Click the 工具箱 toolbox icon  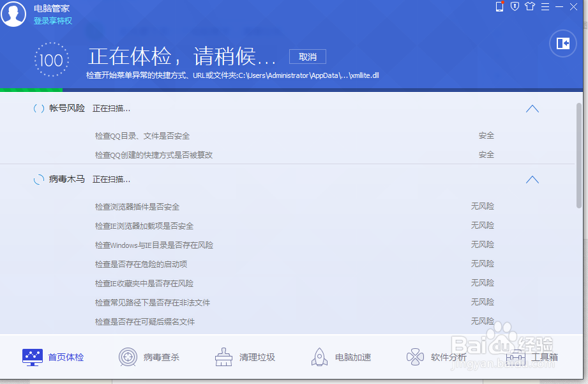point(516,357)
